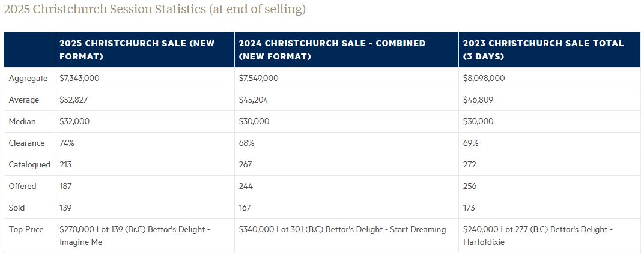Click the Catalogued row label
Image resolution: width=644 pixels, height=258 pixels.
(29, 164)
